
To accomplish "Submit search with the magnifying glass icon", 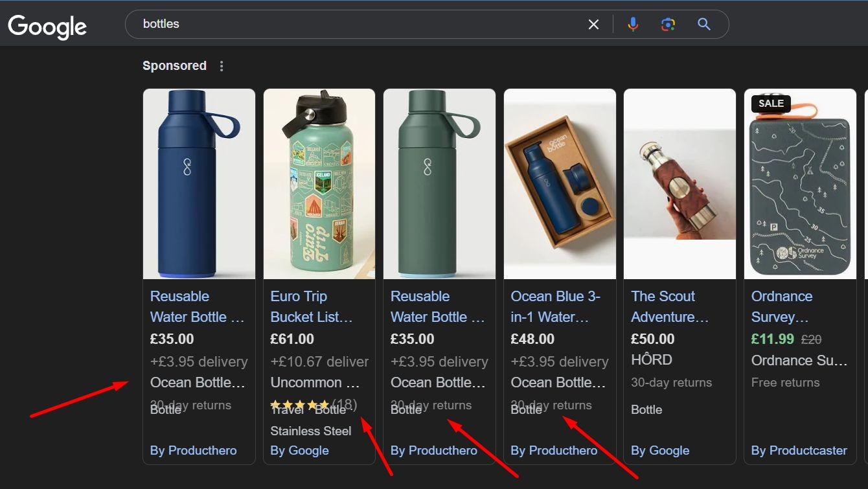I will (x=704, y=25).
